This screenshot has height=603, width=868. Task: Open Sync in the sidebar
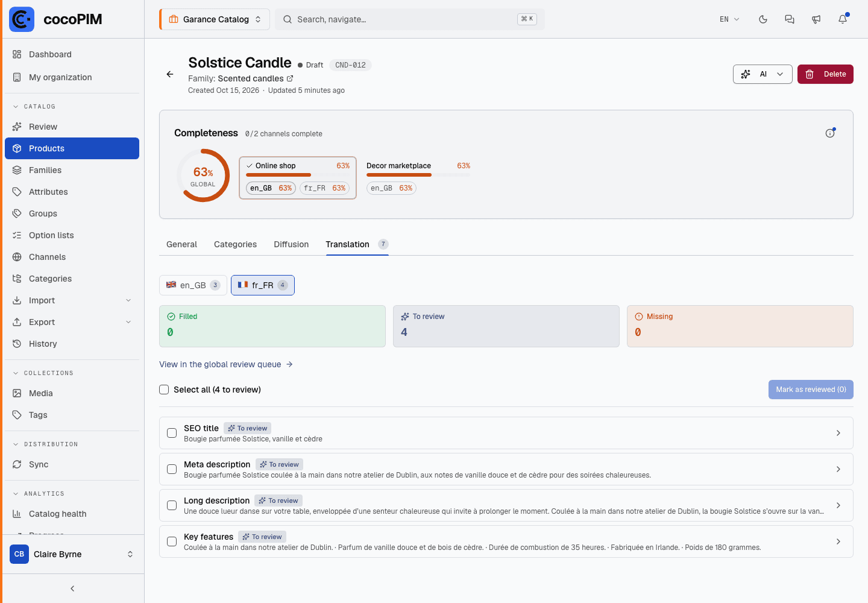[x=72, y=464]
